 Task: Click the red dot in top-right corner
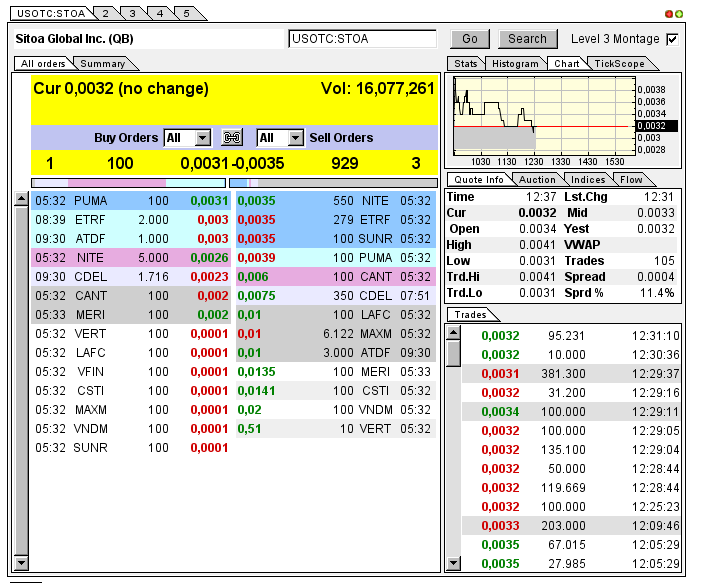pos(669,14)
